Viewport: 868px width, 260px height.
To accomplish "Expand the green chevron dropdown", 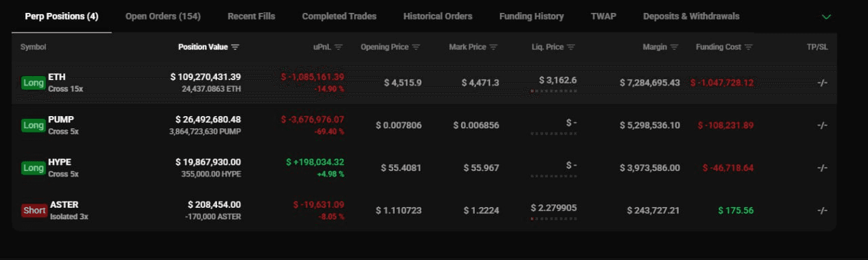I will click(826, 16).
